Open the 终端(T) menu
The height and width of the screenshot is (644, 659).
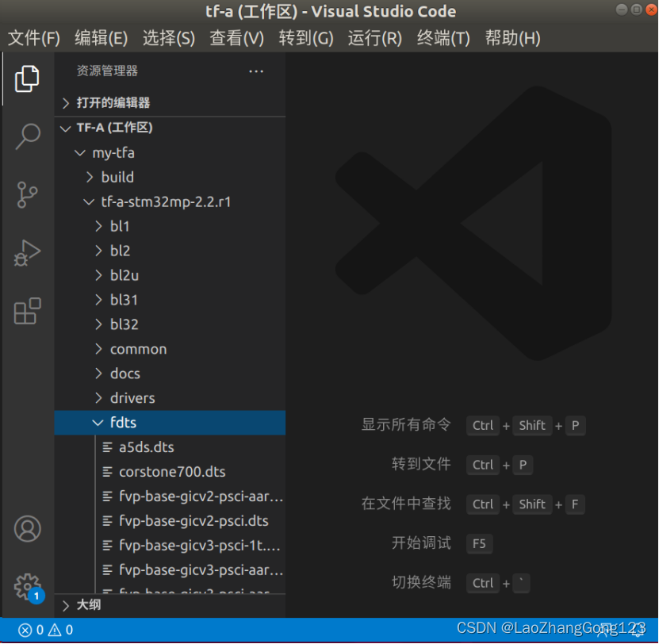point(442,37)
